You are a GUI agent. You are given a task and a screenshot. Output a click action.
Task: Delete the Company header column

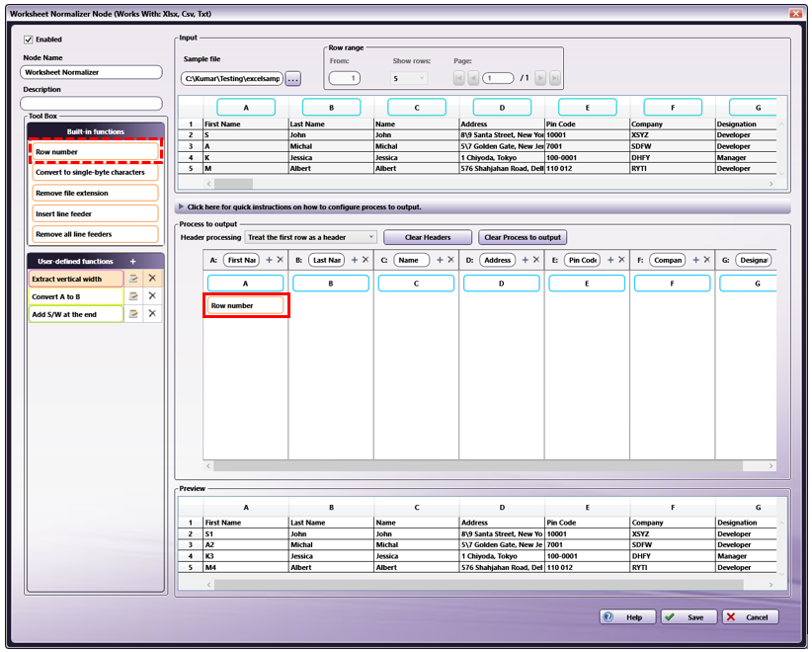707,260
